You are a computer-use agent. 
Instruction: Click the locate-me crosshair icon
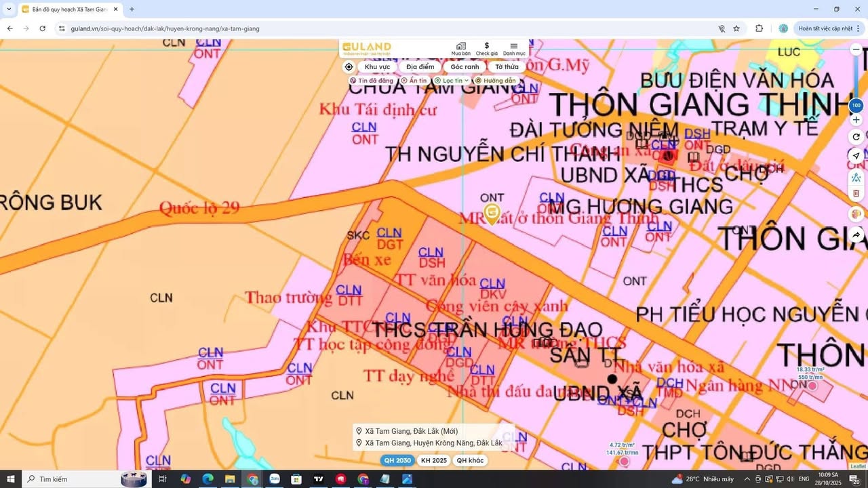pyautogui.click(x=349, y=67)
